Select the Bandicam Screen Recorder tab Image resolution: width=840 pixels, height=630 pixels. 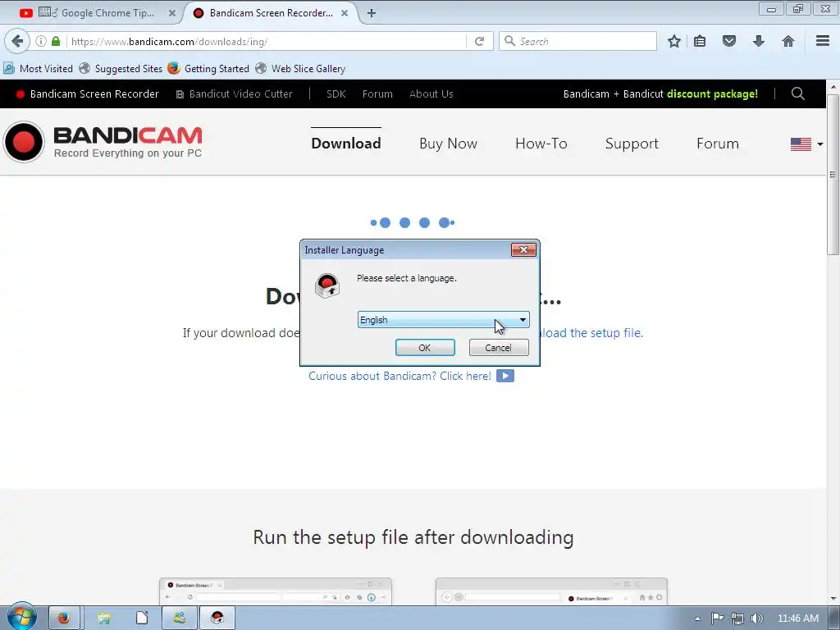271,13
